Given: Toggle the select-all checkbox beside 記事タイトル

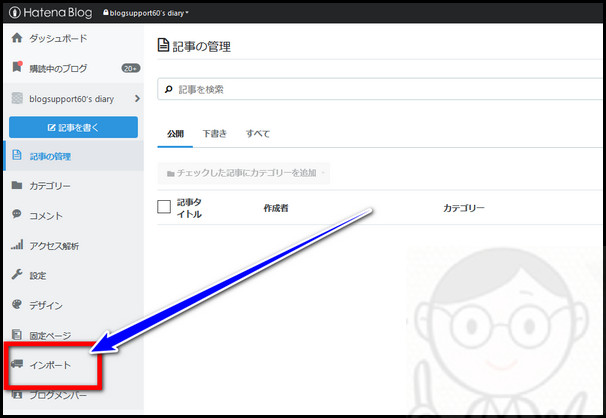Looking at the screenshot, I should point(164,207).
